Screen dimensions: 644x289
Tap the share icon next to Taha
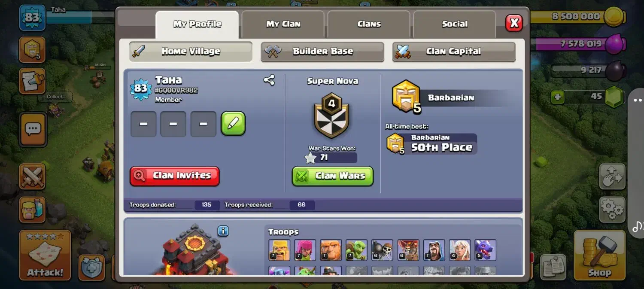[269, 80]
